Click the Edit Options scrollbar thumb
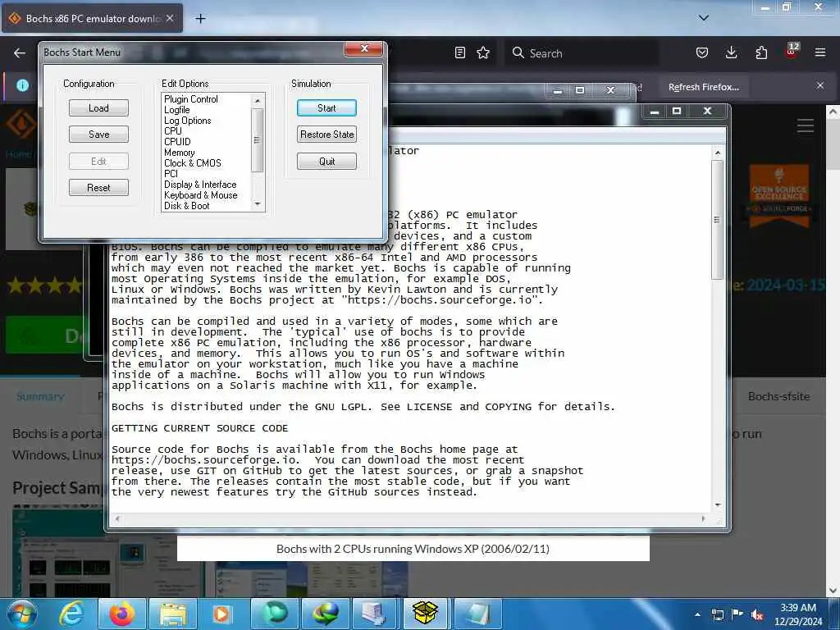The width and height of the screenshot is (840, 630). tap(258, 139)
